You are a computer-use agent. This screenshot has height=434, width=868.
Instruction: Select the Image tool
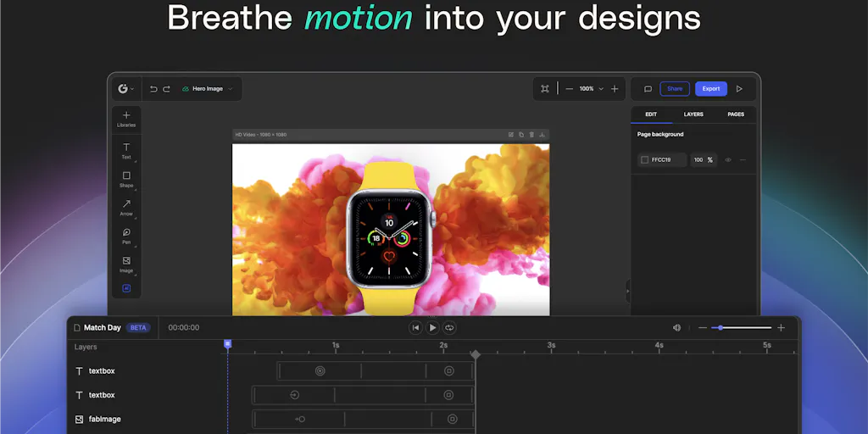click(126, 264)
